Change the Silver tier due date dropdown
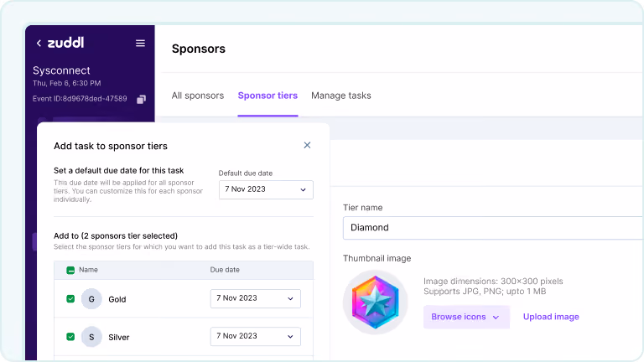Image resolution: width=644 pixels, height=362 pixels. tap(256, 336)
